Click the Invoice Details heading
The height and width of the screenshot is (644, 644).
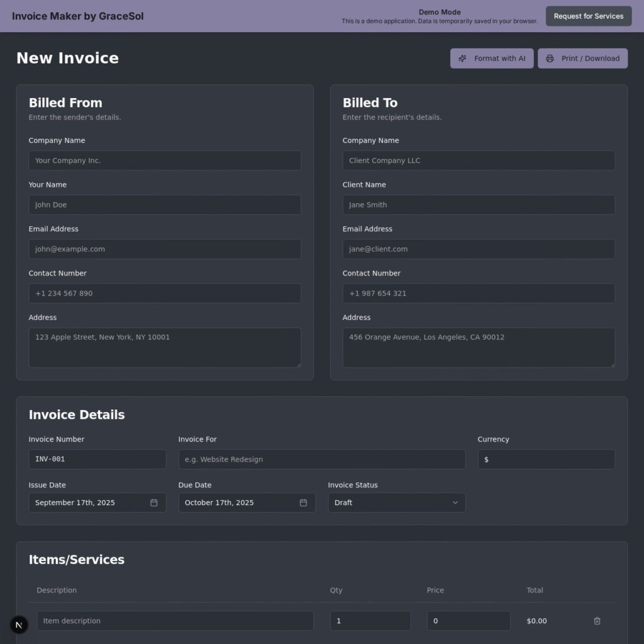tap(76, 414)
